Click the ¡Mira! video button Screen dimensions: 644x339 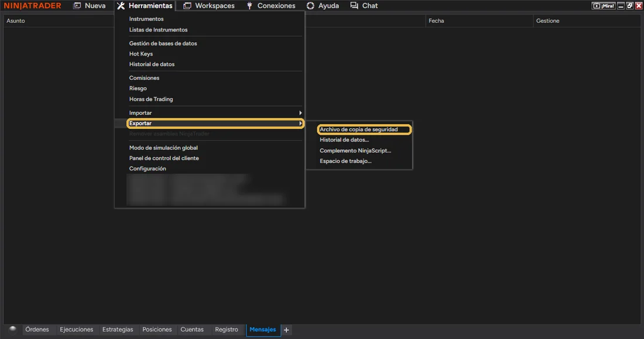[x=604, y=6]
